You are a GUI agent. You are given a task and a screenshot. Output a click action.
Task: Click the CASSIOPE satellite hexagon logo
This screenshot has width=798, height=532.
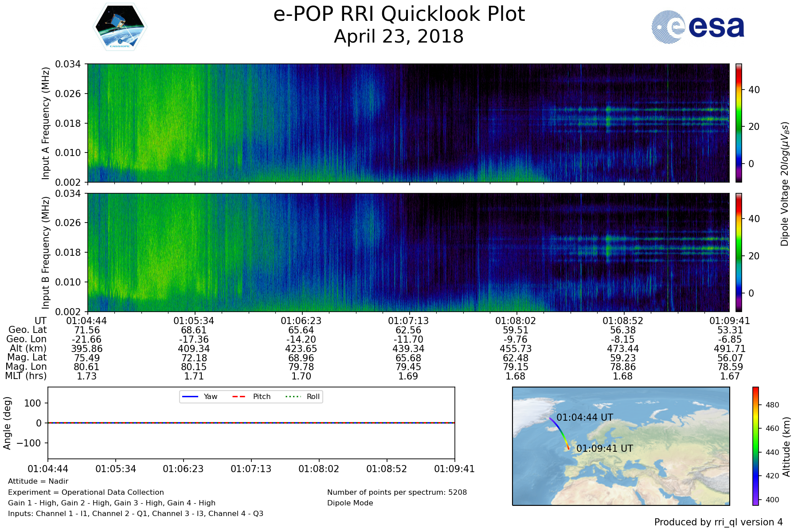(120, 27)
